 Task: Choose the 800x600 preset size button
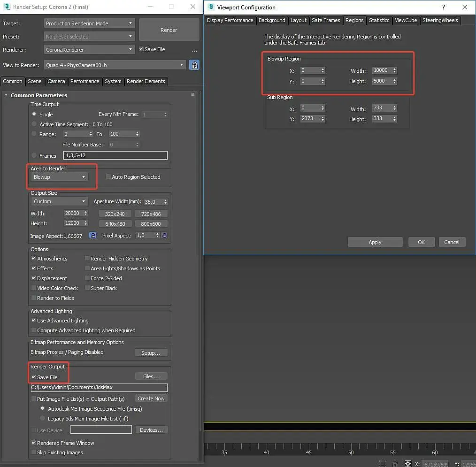coord(151,223)
